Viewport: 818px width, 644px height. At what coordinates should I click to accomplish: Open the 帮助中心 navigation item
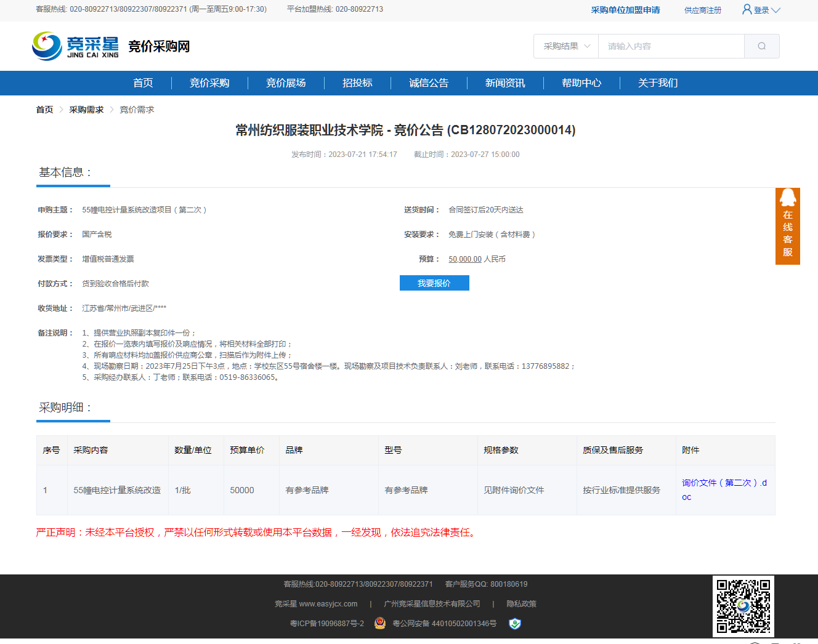click(581, 83)
